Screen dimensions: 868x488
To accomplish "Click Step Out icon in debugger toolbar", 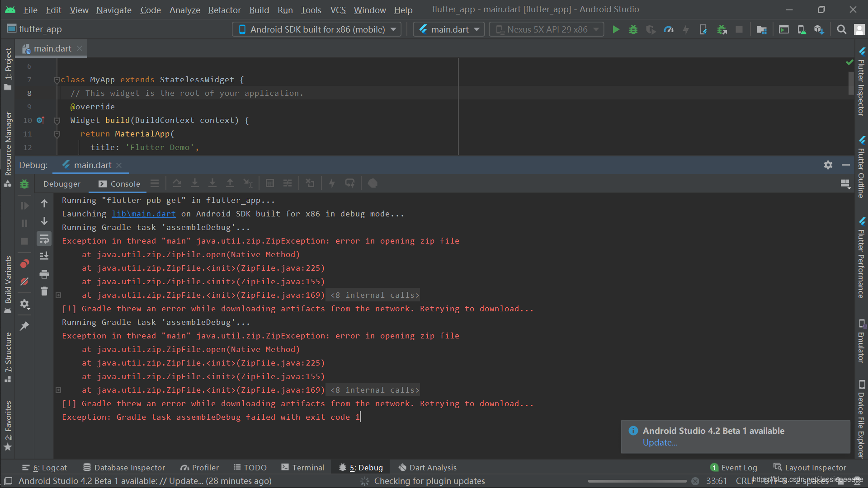I will (230, 183).
